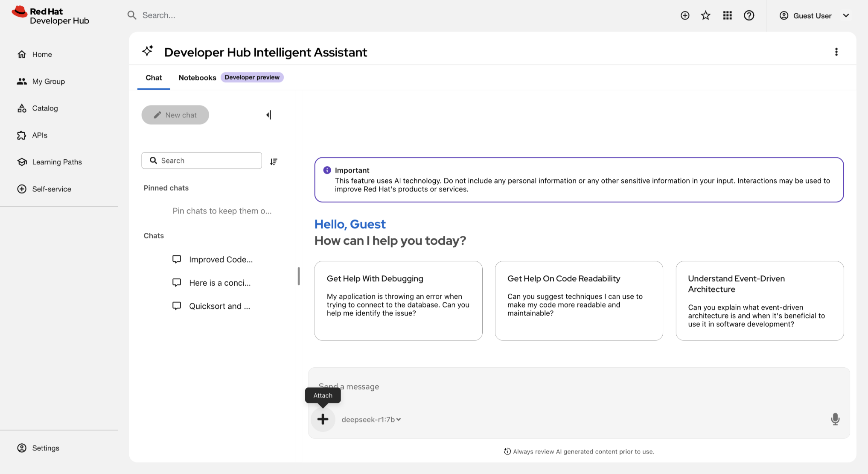
Task: Sort chats using the sort icon
Action: 274,161
